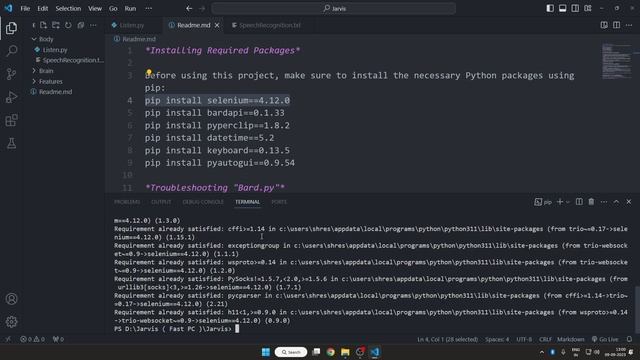Open the Manage gear in activity bar
This screenshot has height=360, width=640.
[11, 322]
